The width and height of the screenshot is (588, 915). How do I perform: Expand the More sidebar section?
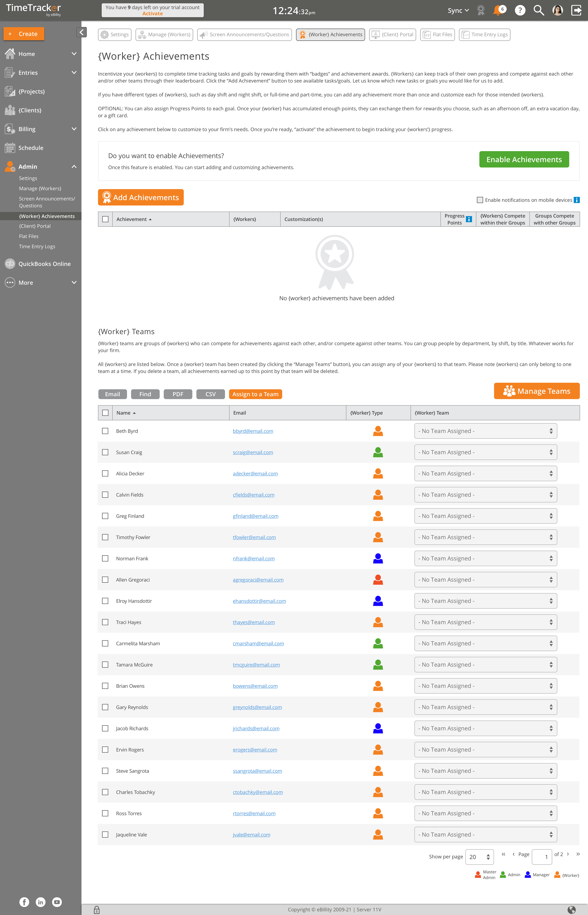pyautogui.click(x=74, y=283)
